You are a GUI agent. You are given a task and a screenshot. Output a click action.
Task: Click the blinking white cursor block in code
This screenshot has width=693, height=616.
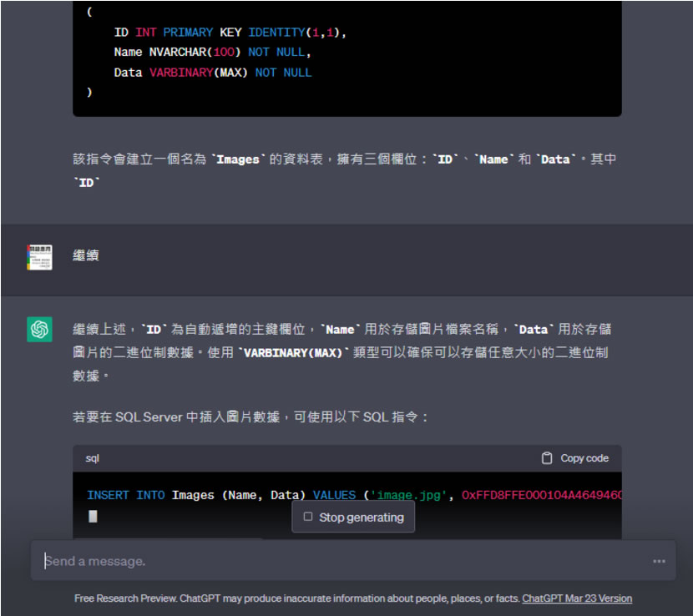(x=93, y=517)
